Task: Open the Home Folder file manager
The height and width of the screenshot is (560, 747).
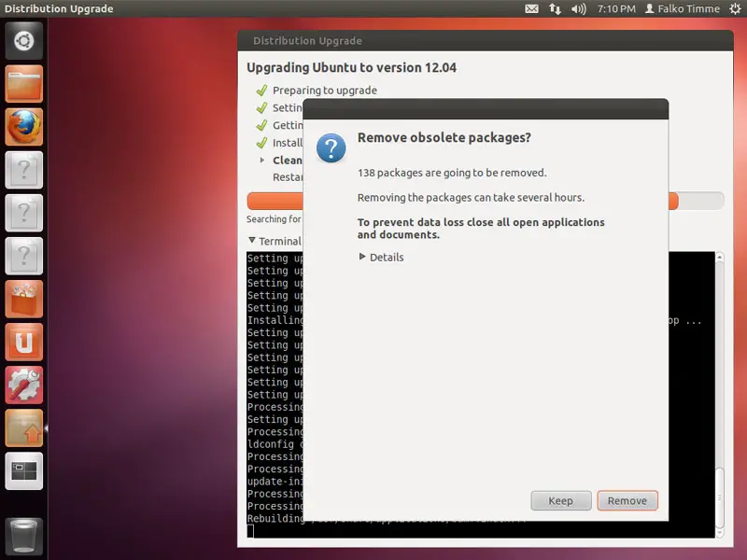Action: [x=23, y=84]
